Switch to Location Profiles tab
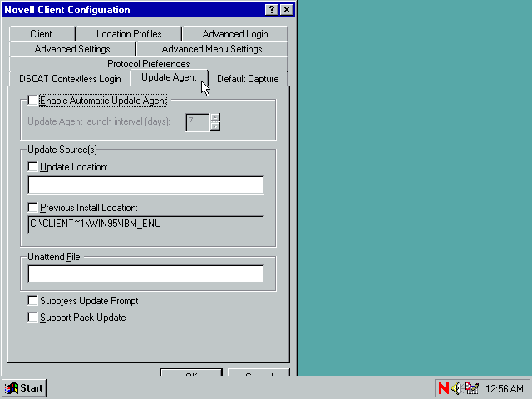The image size is (532, 399). pyautogui.click(x=129, y=34)
